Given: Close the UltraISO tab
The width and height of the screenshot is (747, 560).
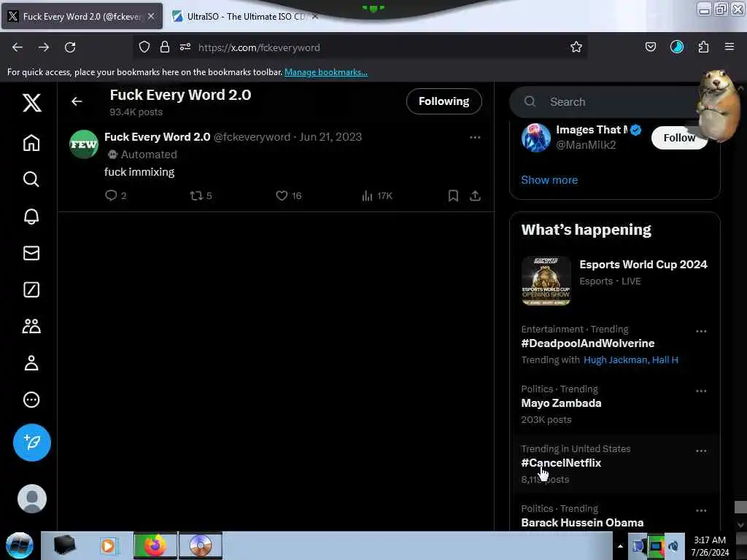Looking at the screenshot, I should (x=315, y=17).
